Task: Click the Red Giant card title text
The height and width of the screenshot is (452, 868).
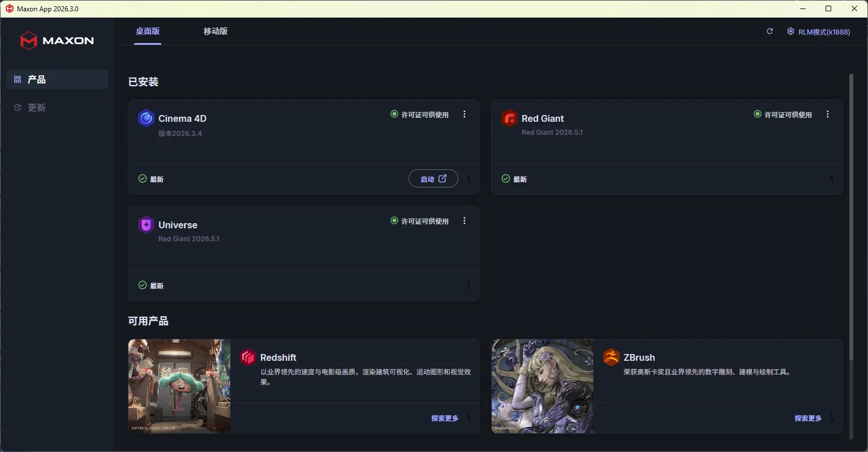Action: click(543, 118)
